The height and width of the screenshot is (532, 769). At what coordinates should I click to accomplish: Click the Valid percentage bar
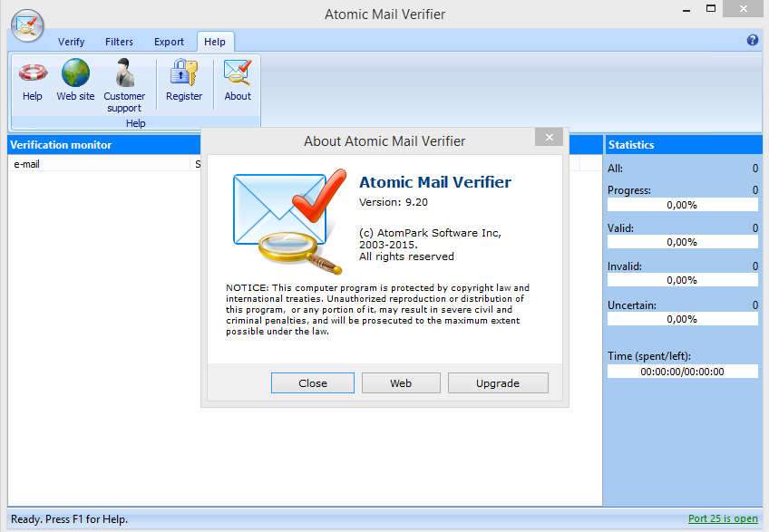coord(682,242)
